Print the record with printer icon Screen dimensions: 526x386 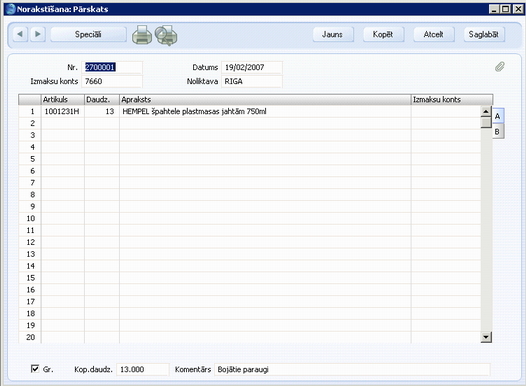142,35
